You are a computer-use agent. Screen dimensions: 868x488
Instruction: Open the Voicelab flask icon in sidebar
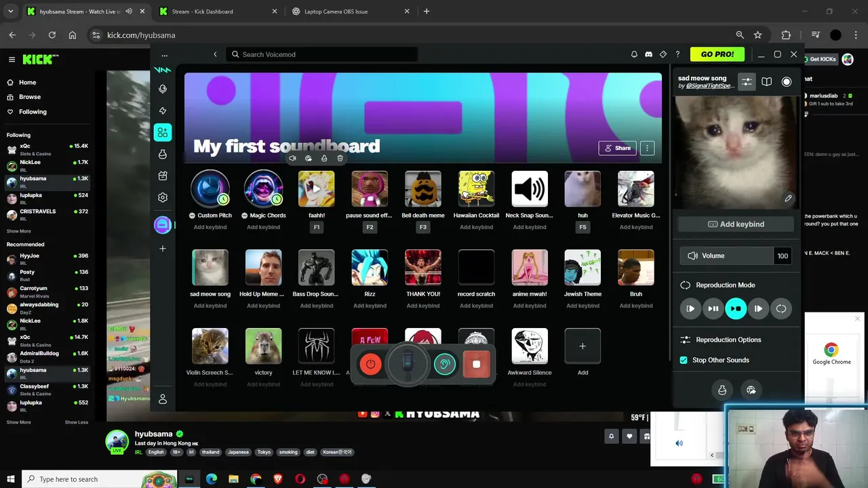coord(163,155)
